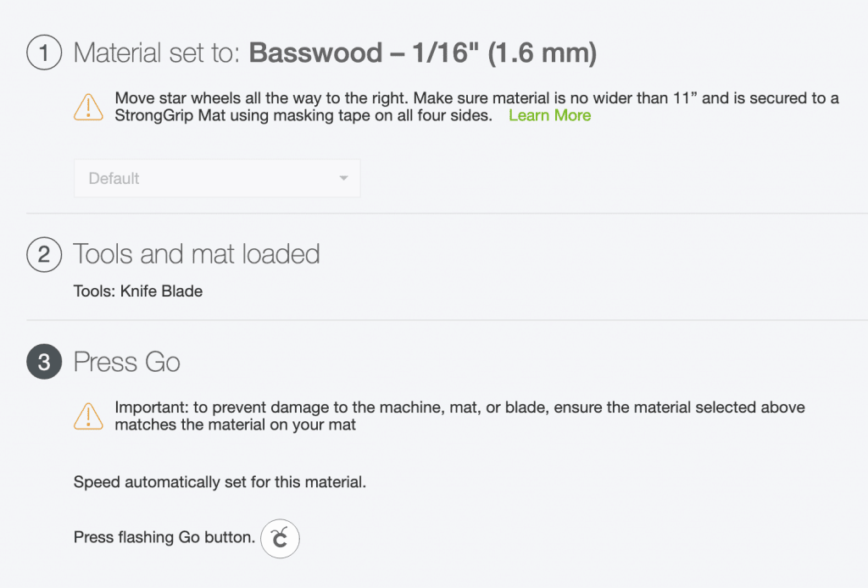
Task: Open the Default pressure dropdown
Action: click(216, 179)
